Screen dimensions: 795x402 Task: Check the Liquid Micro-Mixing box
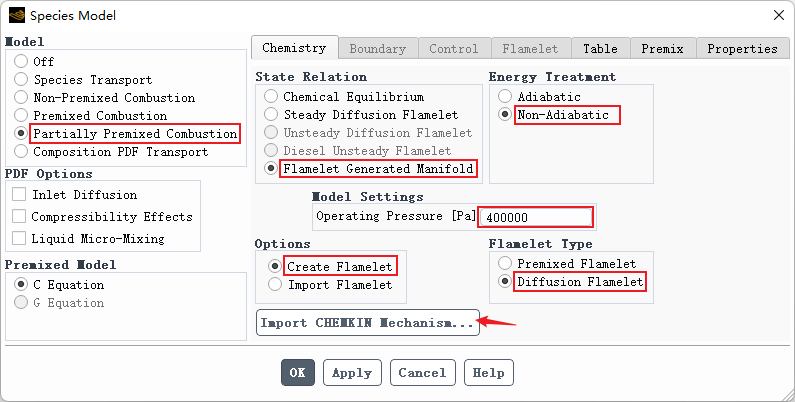[19, 239]
